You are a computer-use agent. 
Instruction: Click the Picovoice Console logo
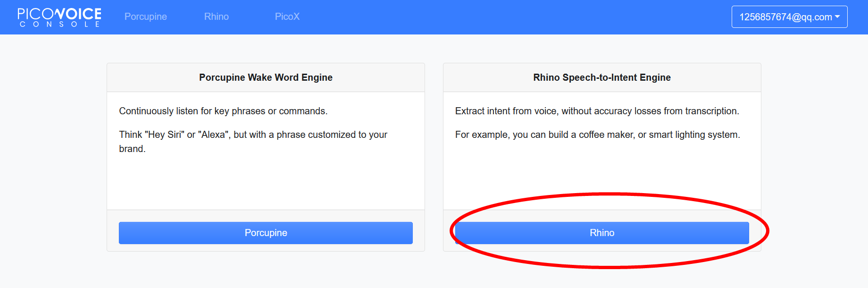tap(59, 17)
